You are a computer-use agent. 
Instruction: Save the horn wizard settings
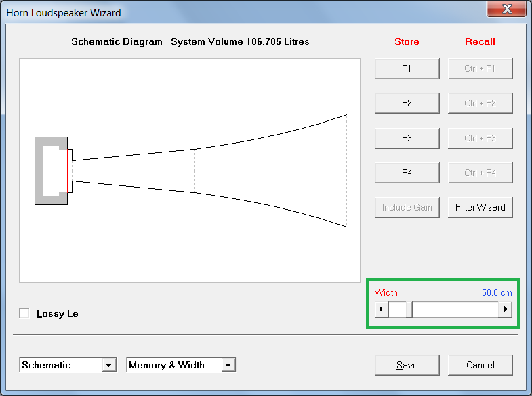click(x=407, y=365)
